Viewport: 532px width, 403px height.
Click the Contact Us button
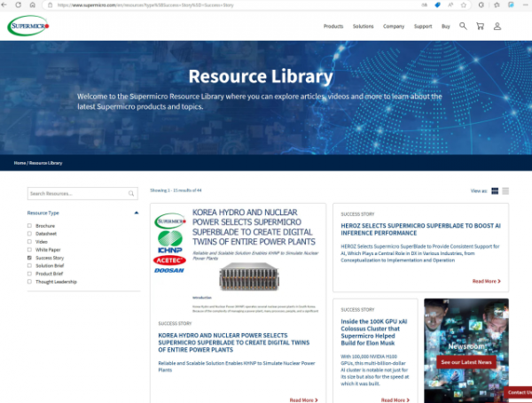tap(518, 392)
